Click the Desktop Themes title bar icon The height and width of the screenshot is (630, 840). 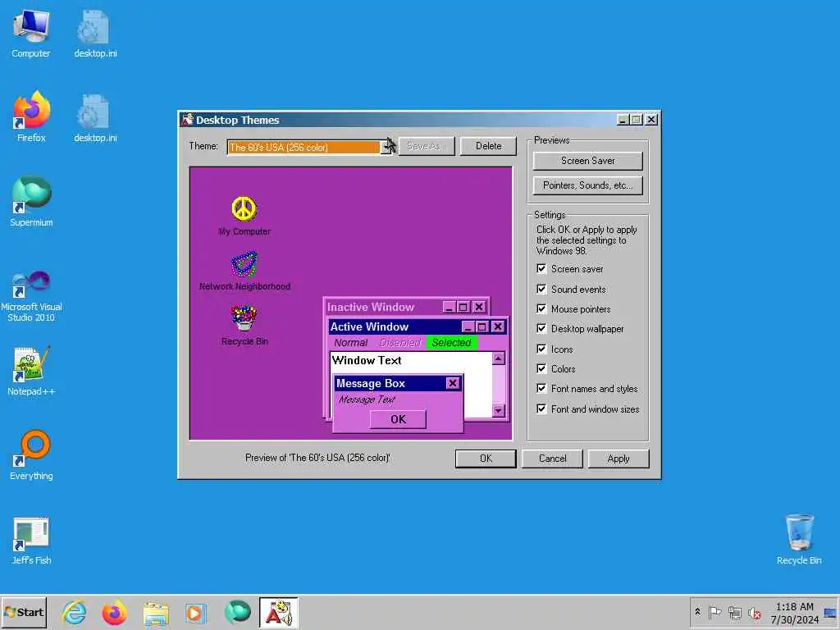[188, 120]
